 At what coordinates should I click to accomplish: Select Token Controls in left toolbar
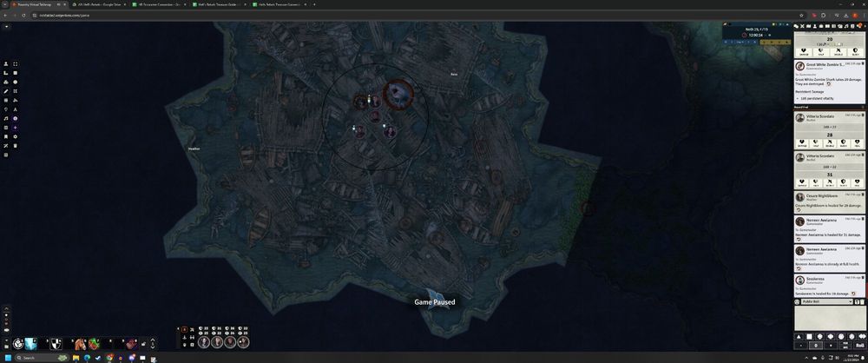[x=6, y=63]
